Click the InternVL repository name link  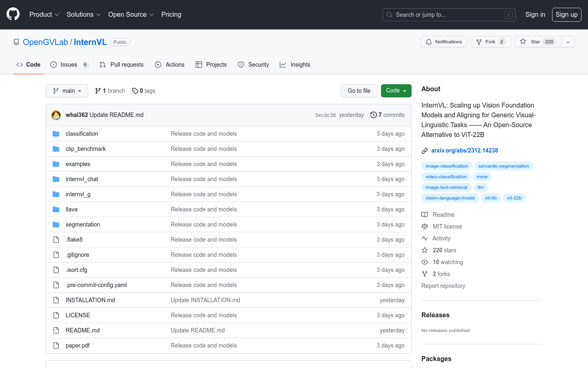click(x=90, y=42)
